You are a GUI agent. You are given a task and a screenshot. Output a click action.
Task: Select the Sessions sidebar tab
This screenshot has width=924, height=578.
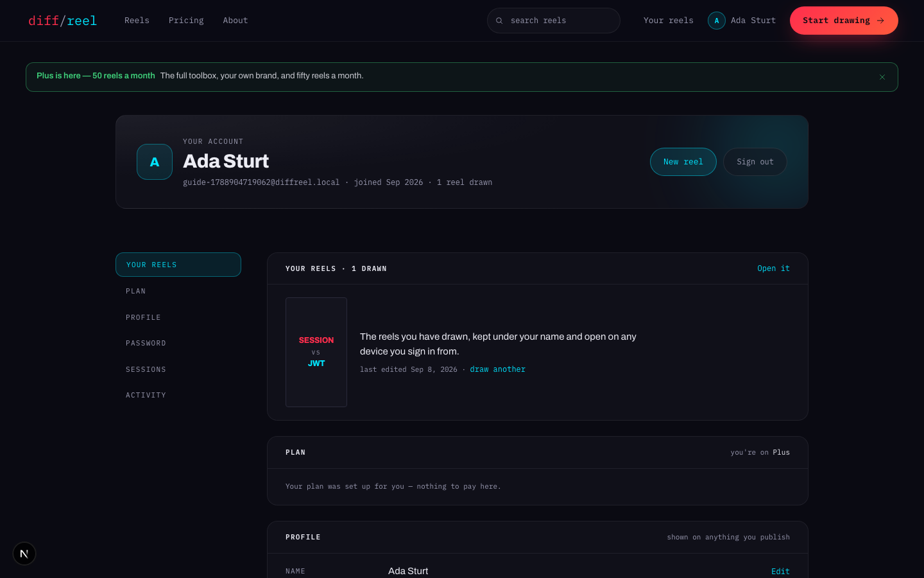[178, 369]
